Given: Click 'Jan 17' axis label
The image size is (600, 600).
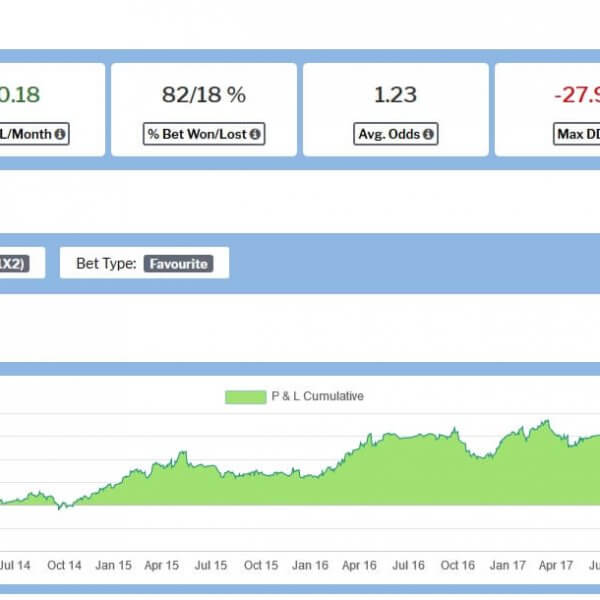Looking at the screenshot, I should (507, 565).
